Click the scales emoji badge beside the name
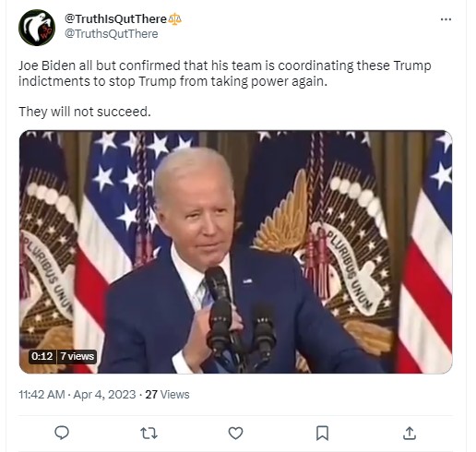 coord(174,19)
